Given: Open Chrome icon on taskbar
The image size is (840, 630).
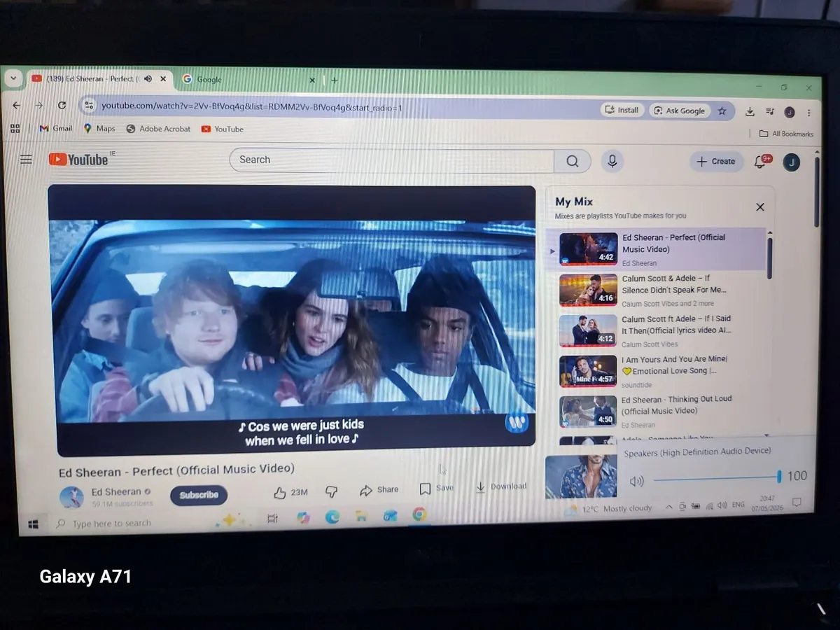Looking at the screenshot, I should tap(419, 514).
